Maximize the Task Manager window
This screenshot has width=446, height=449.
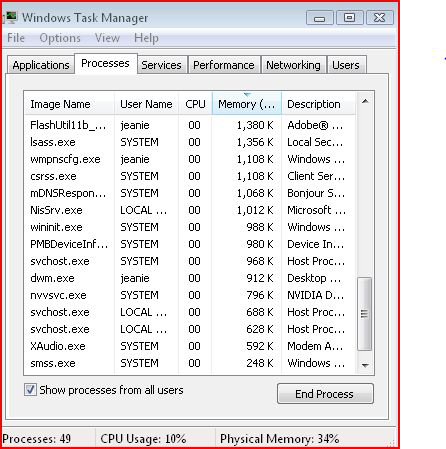click(349, 17)
